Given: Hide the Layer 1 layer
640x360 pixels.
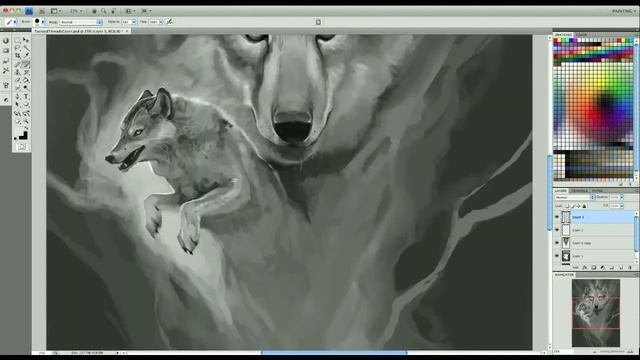Looking at the screenshot, I should [x=557, y=256].
